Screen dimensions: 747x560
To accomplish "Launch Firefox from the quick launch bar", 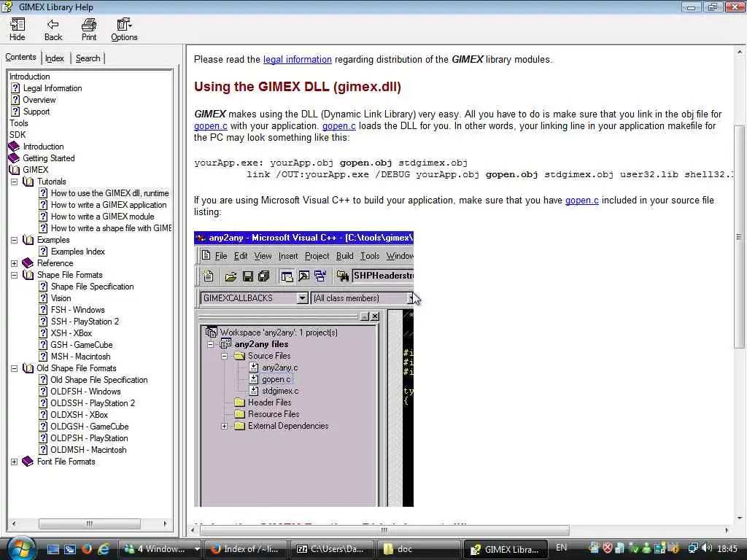I will tap(87, 549).
